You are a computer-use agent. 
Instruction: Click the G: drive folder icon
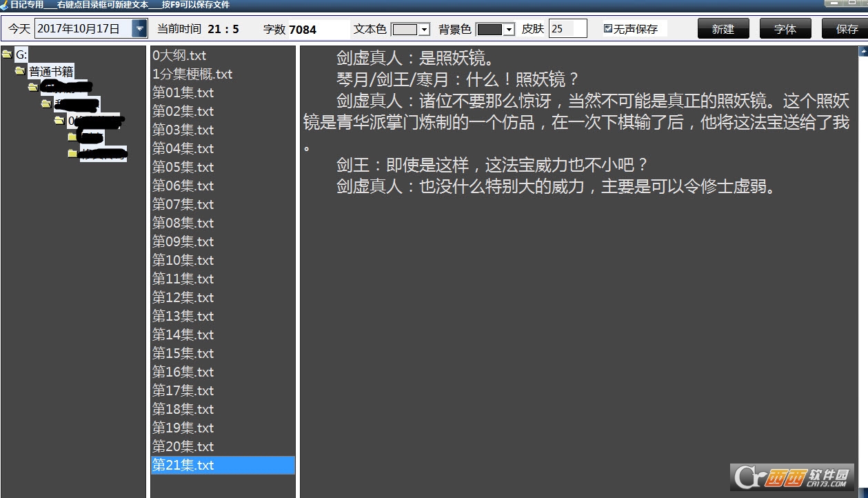tap(7, 54)
